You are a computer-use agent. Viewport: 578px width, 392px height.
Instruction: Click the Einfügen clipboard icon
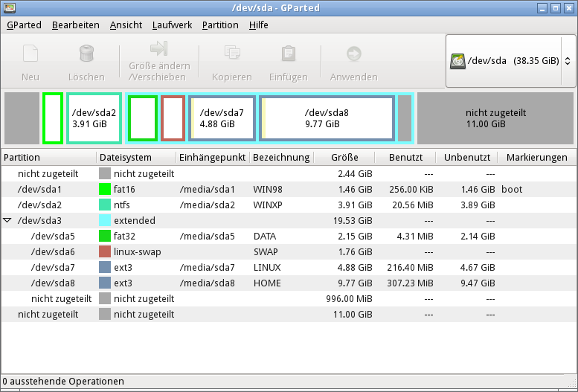click(288, 54)
